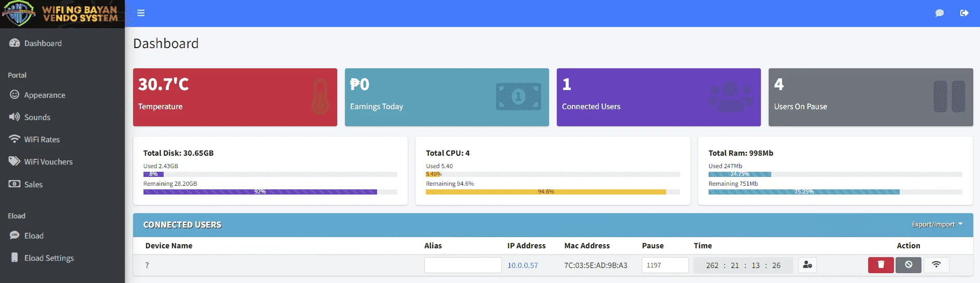Click the WiFi Rates signal icon
This screenshot has width=980, height=283.
click(x=15, y=139)
